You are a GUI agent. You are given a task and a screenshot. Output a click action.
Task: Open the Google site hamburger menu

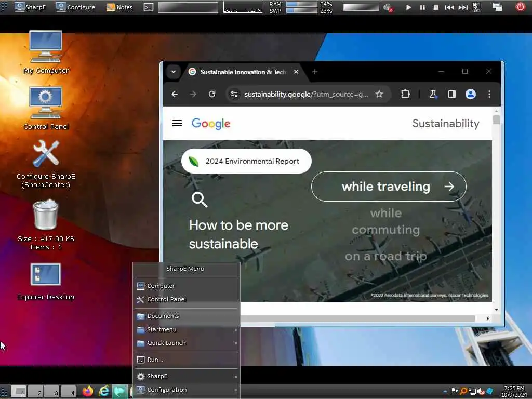(x=177, y=123)
